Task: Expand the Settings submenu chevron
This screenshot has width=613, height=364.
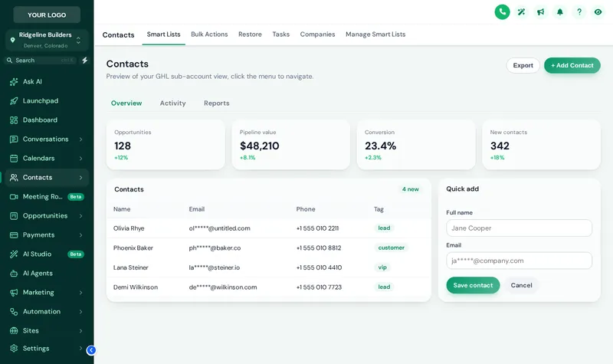Action: (x=81, y=349)
